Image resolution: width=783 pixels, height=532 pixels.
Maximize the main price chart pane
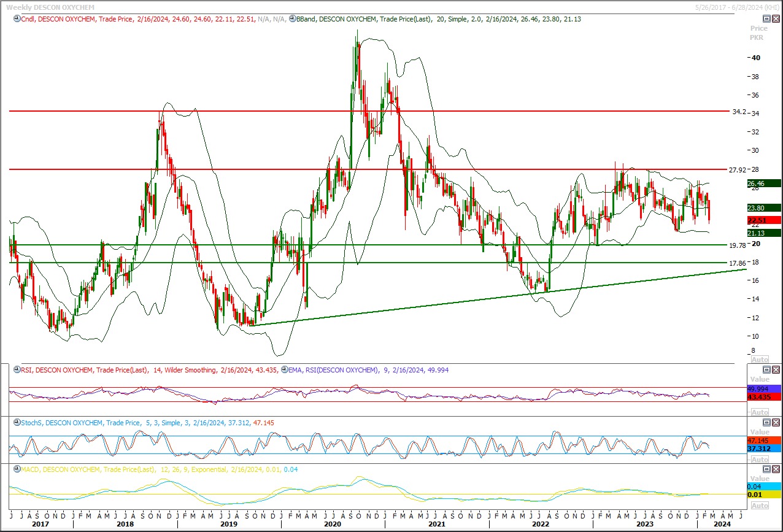click(x=766, y=19)
